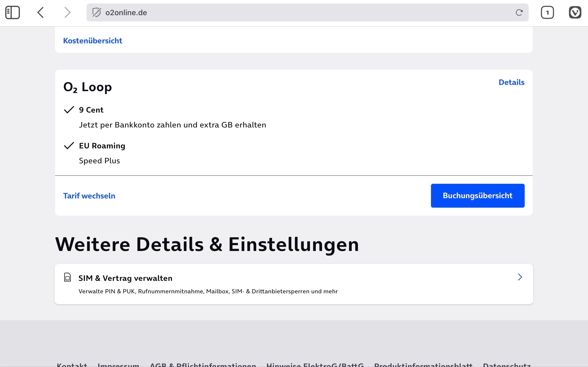This screenshot has width=588, height=367.
Task: Toggle the browser sidebar panel icon
Action: pos(12,12)
